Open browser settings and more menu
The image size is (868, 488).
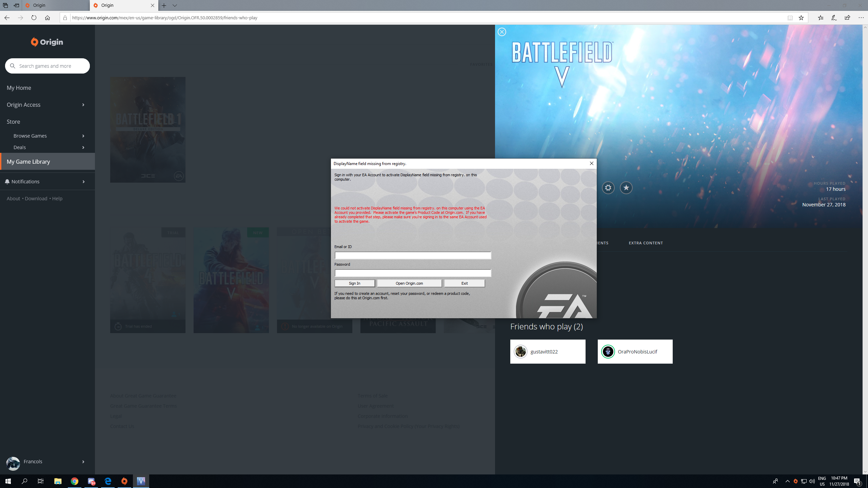pyautogui.click(x=861, y=18)
